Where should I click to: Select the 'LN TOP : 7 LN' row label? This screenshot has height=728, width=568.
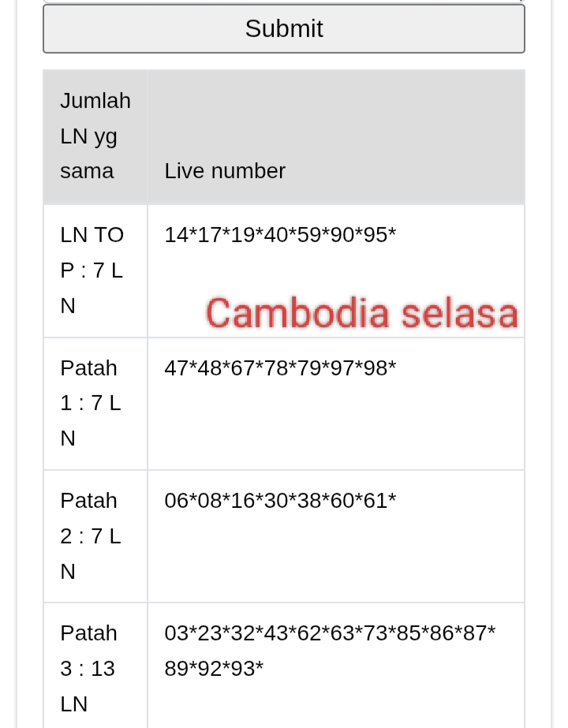[x=92, y=270]
